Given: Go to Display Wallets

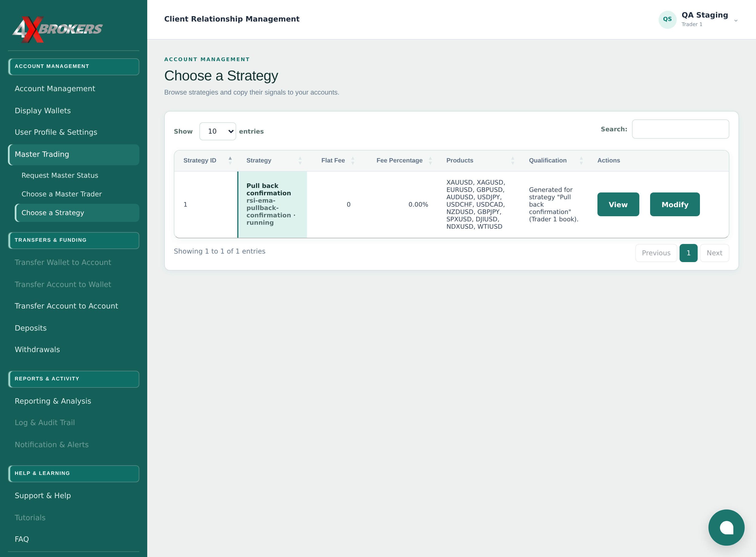Looking at the screenshot, I should coord(43,111).
